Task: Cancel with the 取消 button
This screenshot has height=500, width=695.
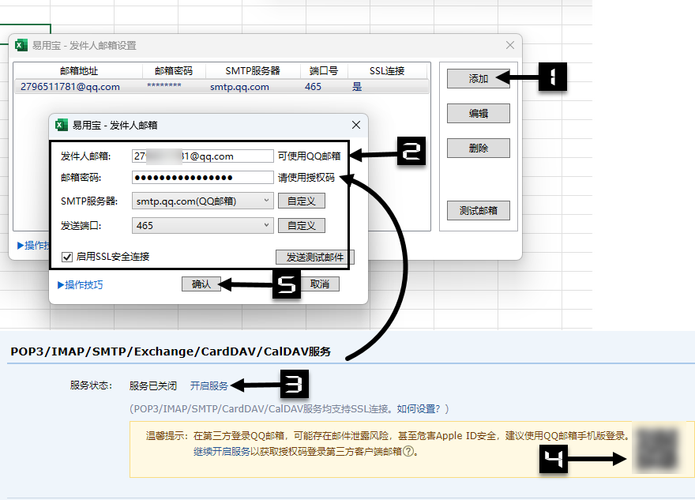Action: [x=320, y=284]
